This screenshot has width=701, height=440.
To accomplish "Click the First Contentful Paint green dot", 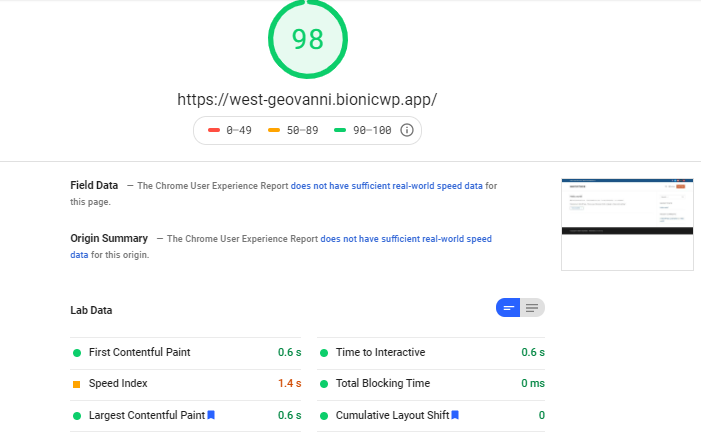I will tap(77, 353).
